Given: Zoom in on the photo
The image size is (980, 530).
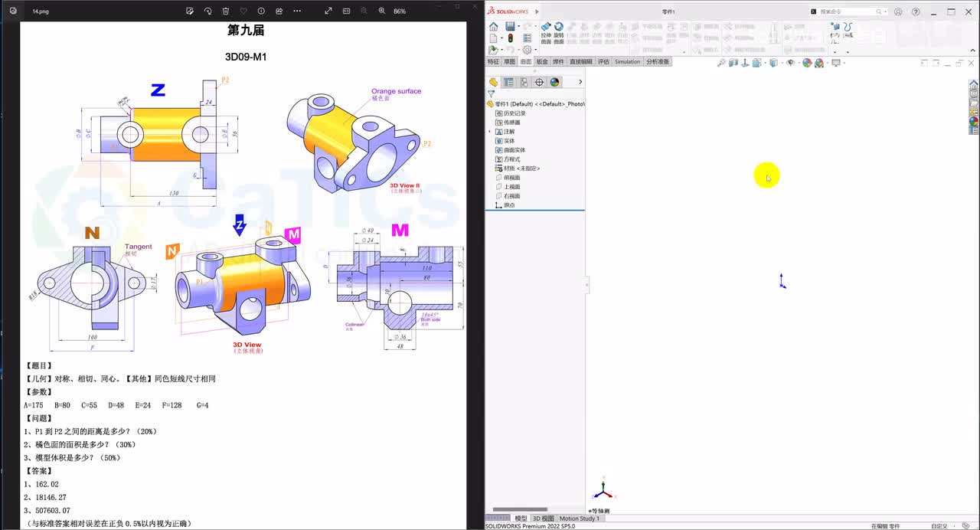Looking at the screenshot, I should [382, 11].
